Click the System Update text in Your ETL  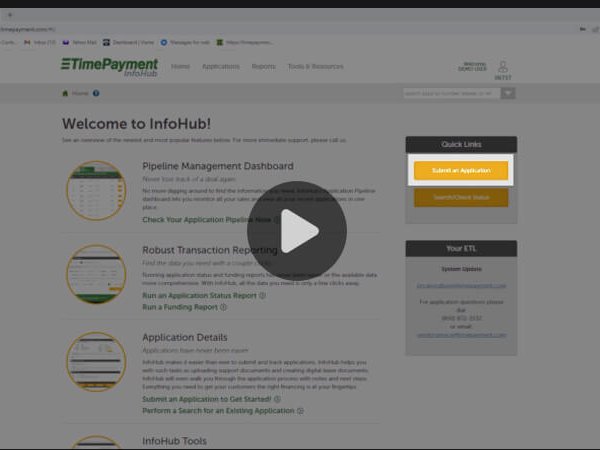(x=461, y=269)
